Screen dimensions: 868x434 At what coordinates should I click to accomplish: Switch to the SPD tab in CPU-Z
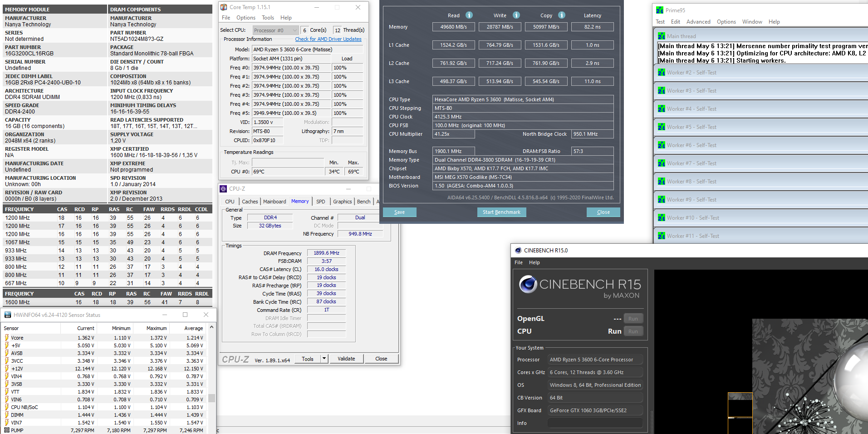pyautogui.click(x=320, y=202)
